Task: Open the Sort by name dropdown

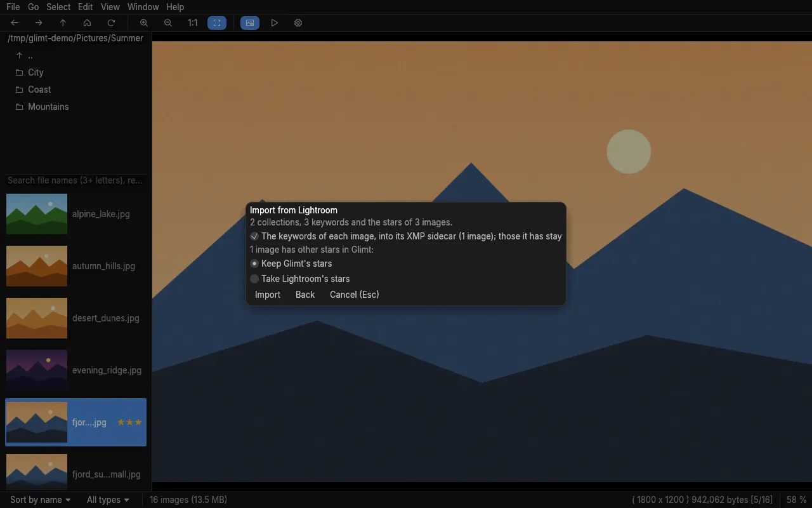Action: (40, 500)
